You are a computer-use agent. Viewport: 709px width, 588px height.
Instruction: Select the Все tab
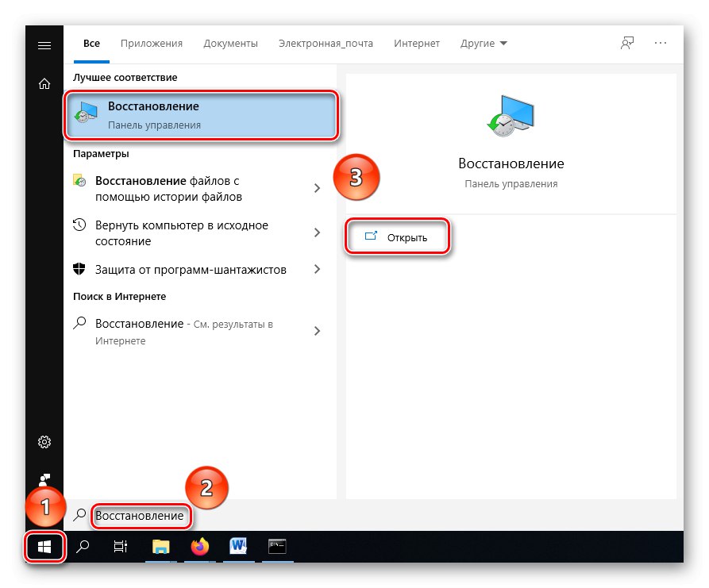click(x=91, y=44)
